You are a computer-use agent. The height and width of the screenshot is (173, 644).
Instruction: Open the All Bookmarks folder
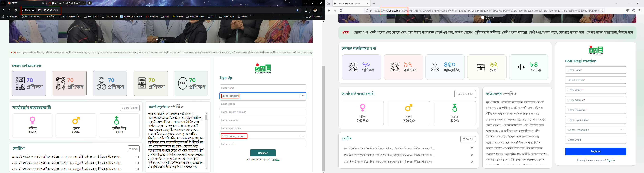pos(314,16)
